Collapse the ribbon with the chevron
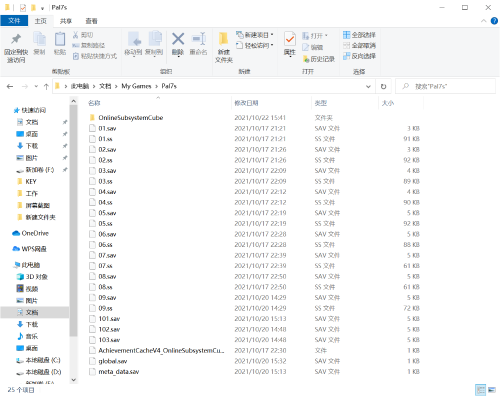 click(x=484, y=21)
